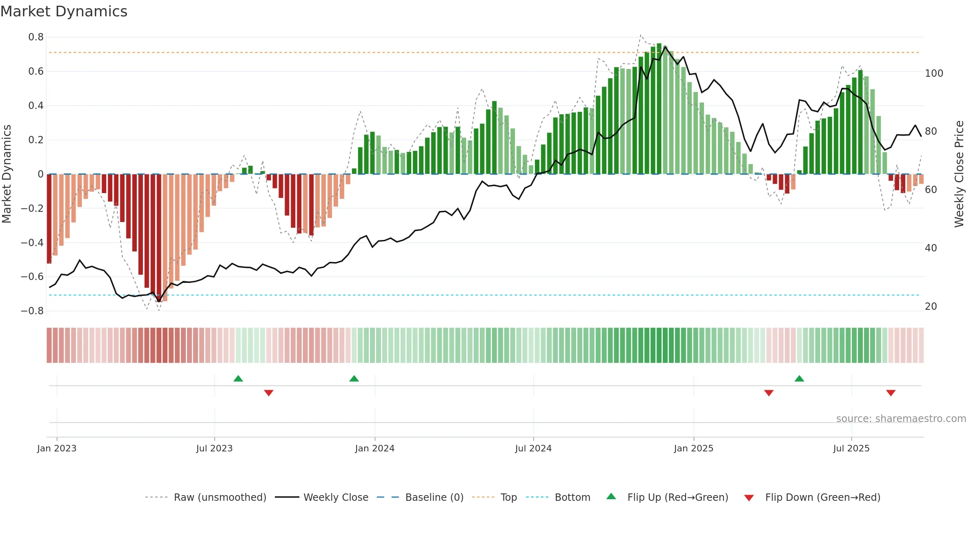Screen dimensions: 980x551
Task: Click the Jul 2025 x-axis label
Action: [x=851, y=448]
